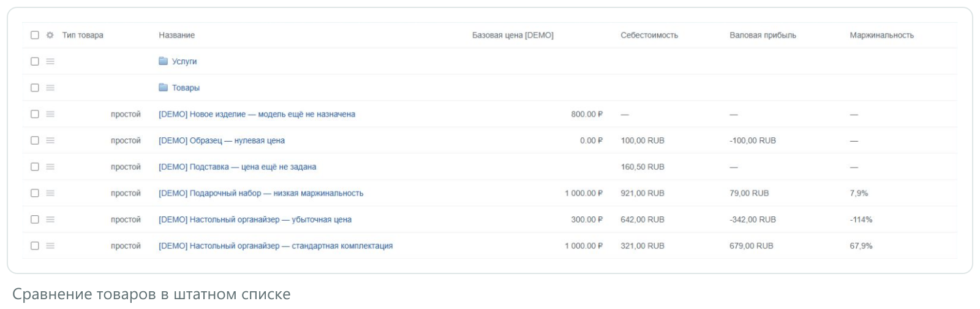
Task: Click margin value 67,9%
Action: click(861, 246)
